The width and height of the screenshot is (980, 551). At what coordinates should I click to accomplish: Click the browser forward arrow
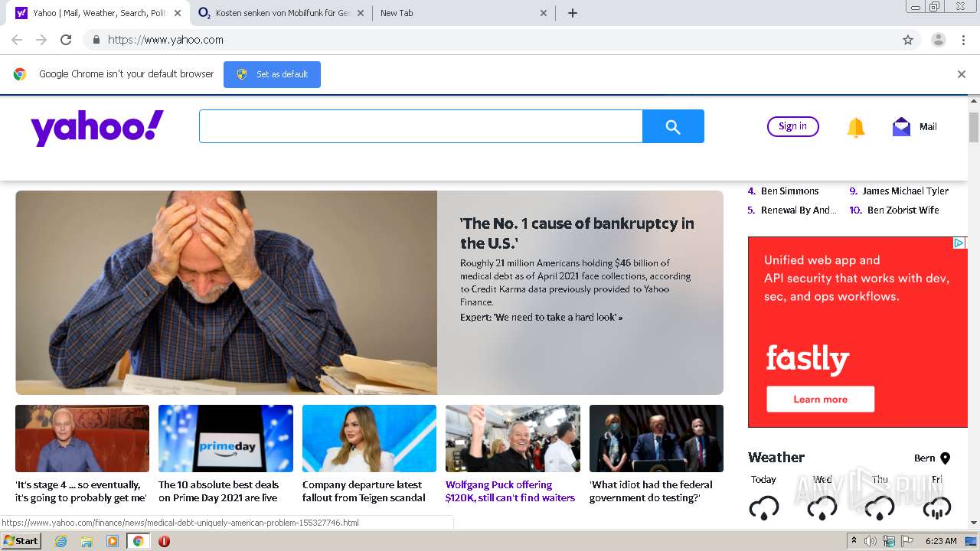(x=41, y=40)
